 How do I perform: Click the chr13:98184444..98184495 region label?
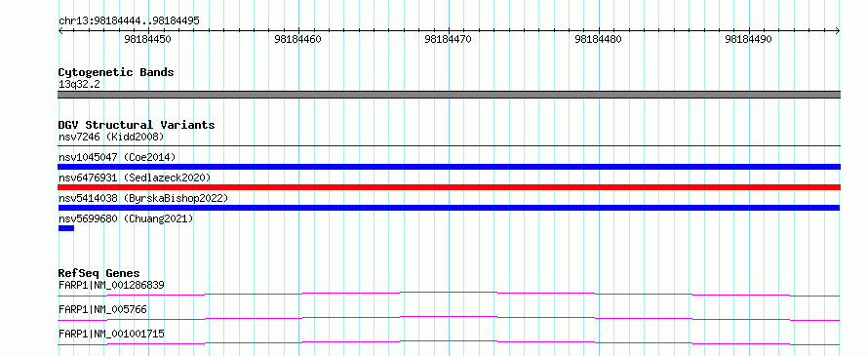pos(129,21)
